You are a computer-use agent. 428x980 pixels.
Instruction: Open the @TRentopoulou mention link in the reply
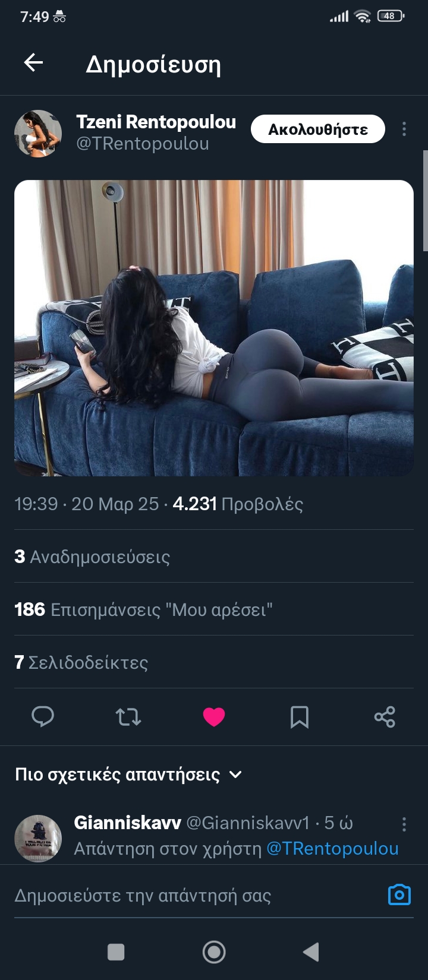(332, 849)
